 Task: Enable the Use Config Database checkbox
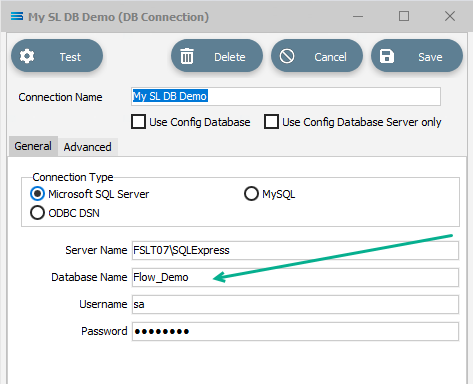(138, 122)
